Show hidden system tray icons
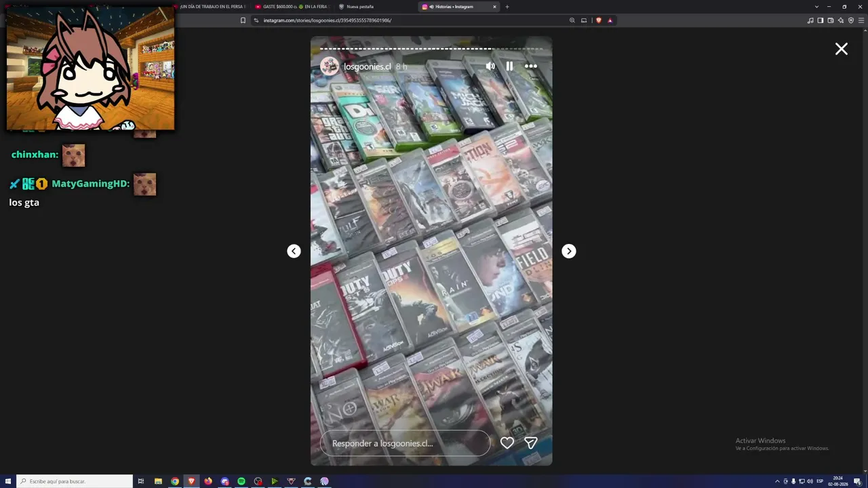The height and width of the screenshot is (488, 868). [x=777, y=481]
